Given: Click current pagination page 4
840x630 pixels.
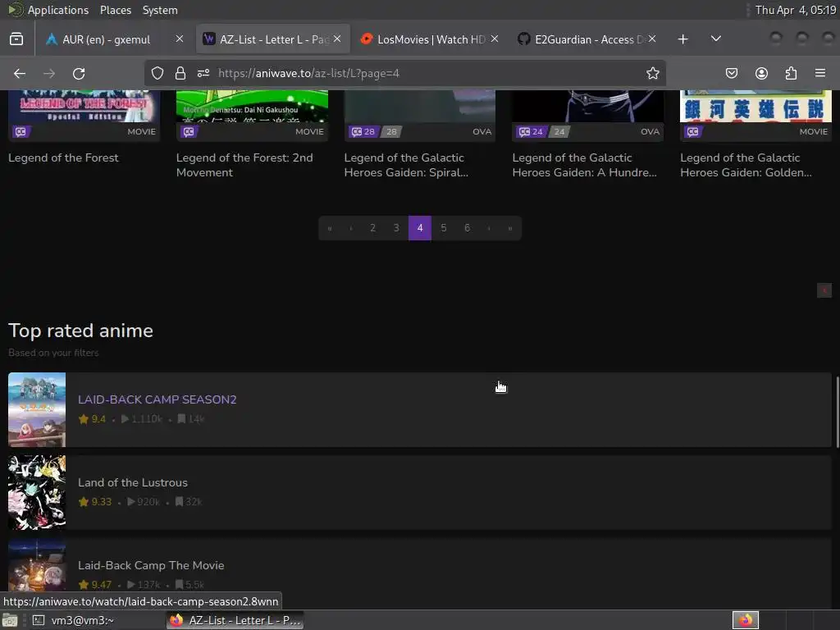Looking at the screenshot, I should click(420, 228).
